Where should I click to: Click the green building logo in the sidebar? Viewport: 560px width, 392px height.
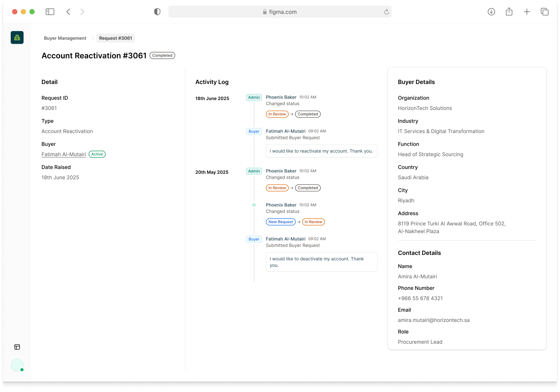click(17, 37)
